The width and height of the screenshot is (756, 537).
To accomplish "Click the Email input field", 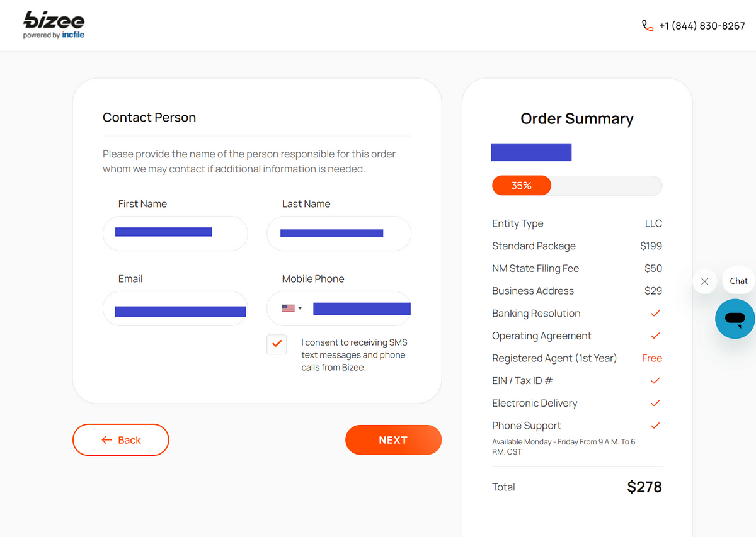I will click(x=175, y=308).
